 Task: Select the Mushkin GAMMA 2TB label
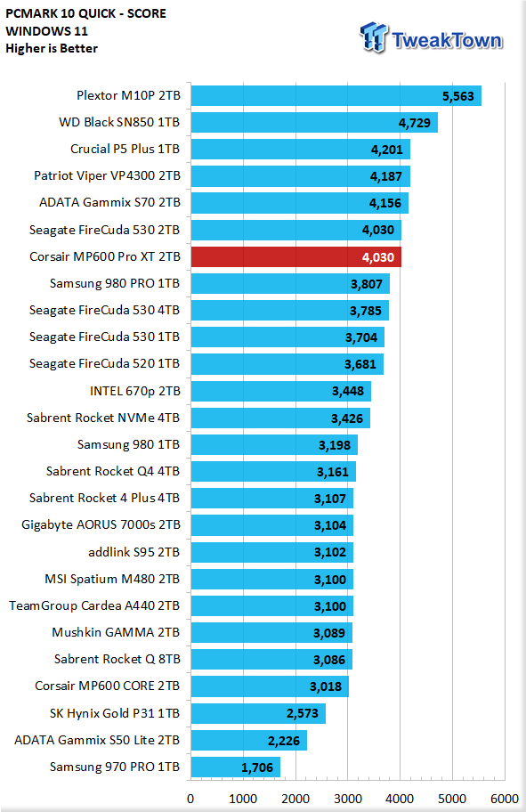pos(116,632)
